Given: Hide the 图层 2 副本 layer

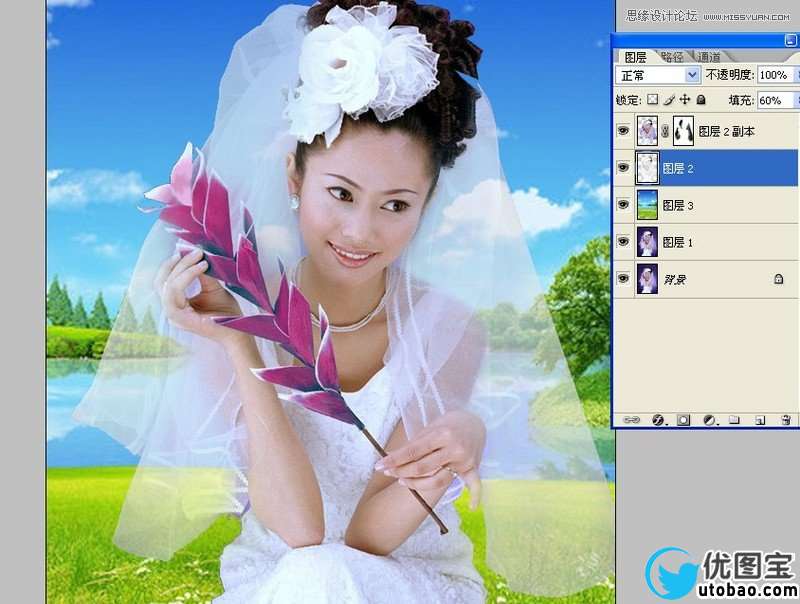Looking at the screenshot, I should pyautogui.click(x=623, y=131).
